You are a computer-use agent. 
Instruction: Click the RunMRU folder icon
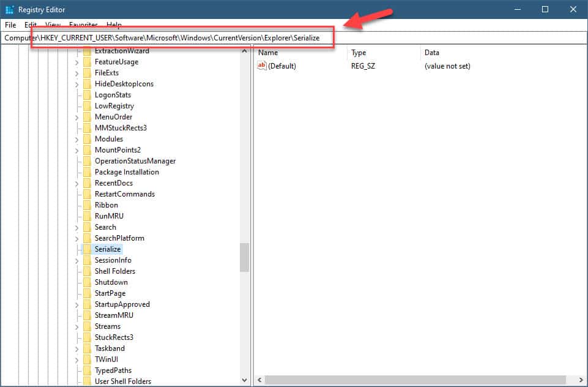point(87,216)
